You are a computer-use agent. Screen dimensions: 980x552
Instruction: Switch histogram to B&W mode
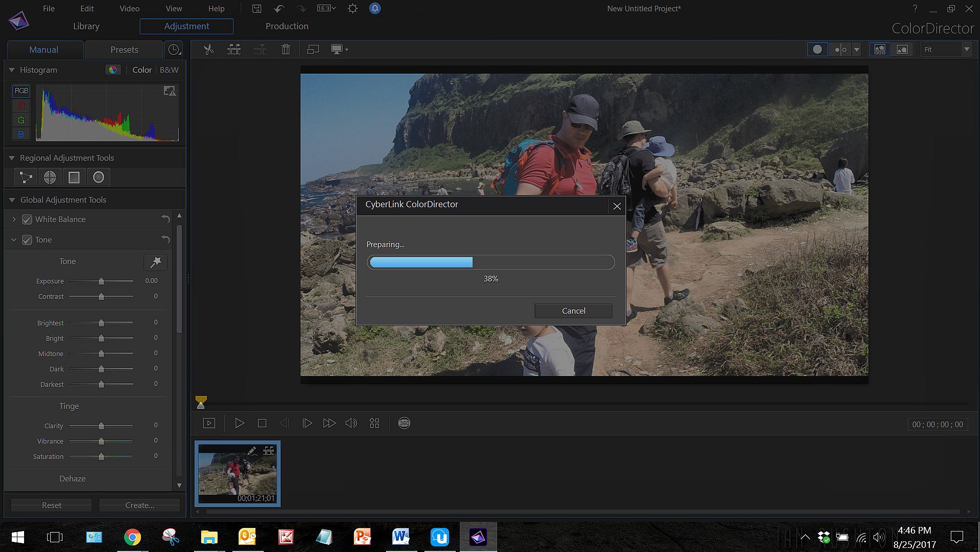click(169, 70)
